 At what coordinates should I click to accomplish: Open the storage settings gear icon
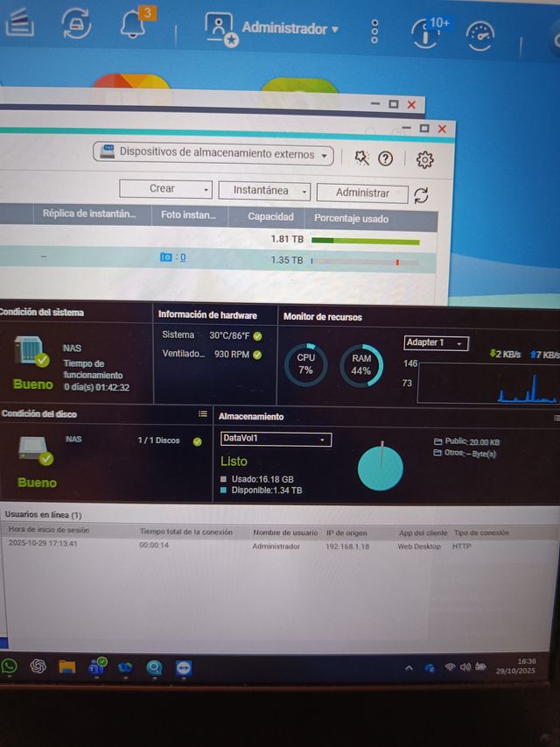pyautogui.click(x=424, y=159)
